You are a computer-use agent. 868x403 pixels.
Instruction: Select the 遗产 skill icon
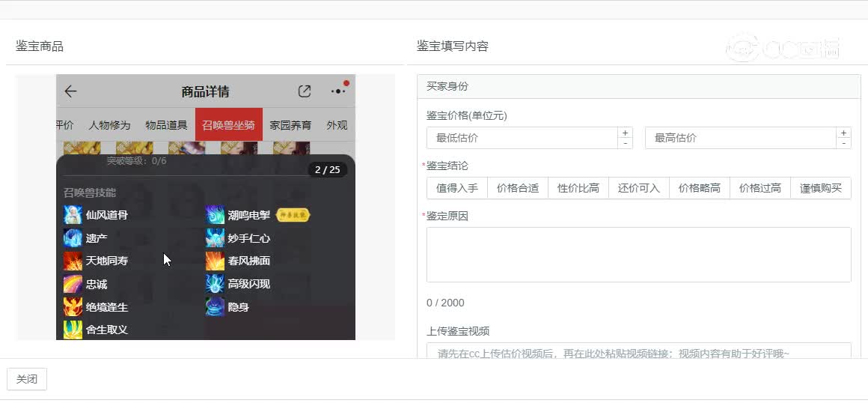73,237
